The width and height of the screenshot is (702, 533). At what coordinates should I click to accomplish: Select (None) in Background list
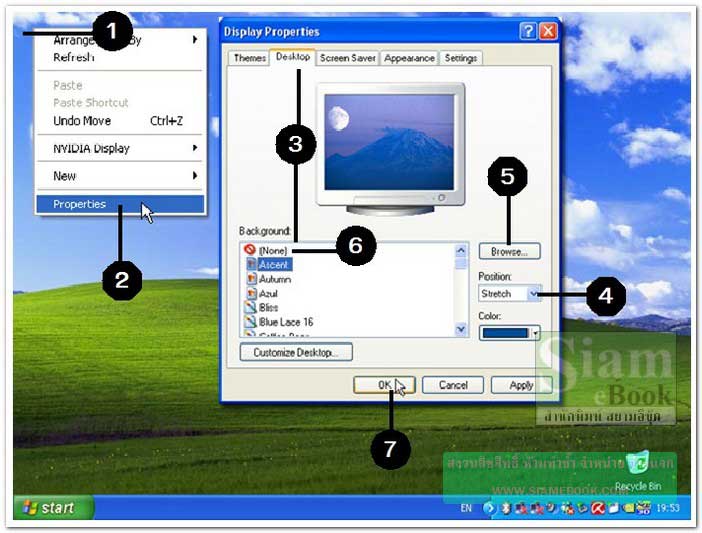tap(273, 251)
